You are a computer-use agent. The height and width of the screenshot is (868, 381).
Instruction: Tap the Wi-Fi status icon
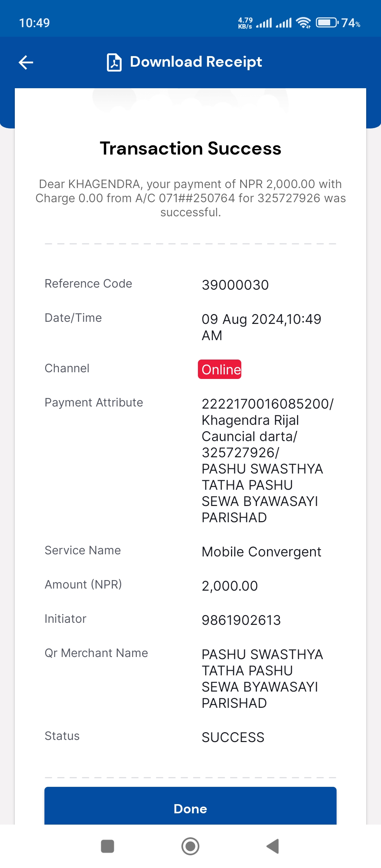coord(303,23)
